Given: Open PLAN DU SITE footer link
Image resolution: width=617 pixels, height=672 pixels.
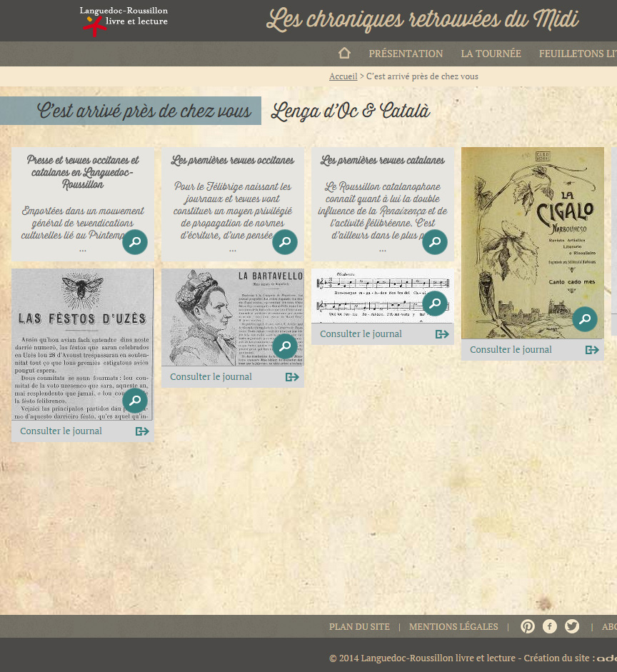Looking at the screenshot, I should (x=359, y=626).
